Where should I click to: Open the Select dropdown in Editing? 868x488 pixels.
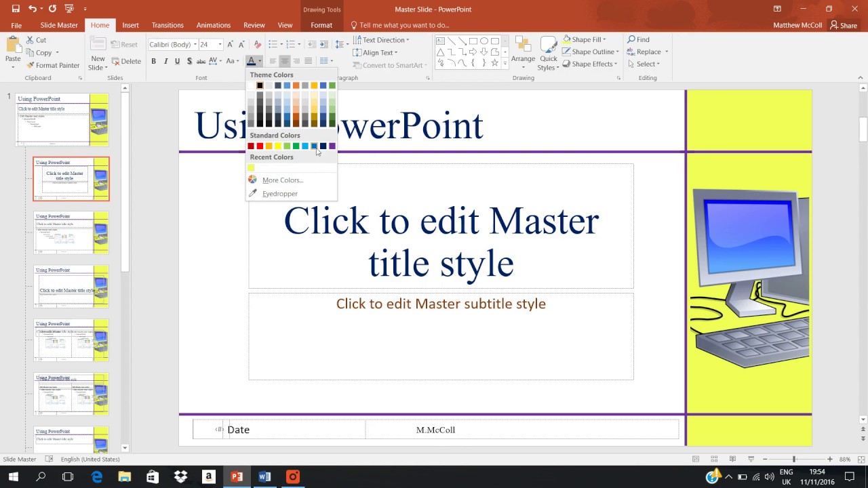coord(644,64)
